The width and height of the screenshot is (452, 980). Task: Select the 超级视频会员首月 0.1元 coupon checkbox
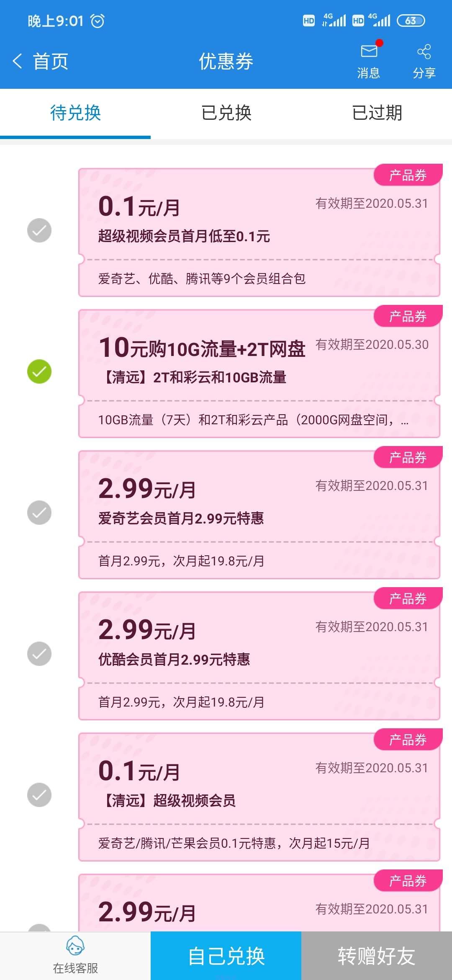39,230
